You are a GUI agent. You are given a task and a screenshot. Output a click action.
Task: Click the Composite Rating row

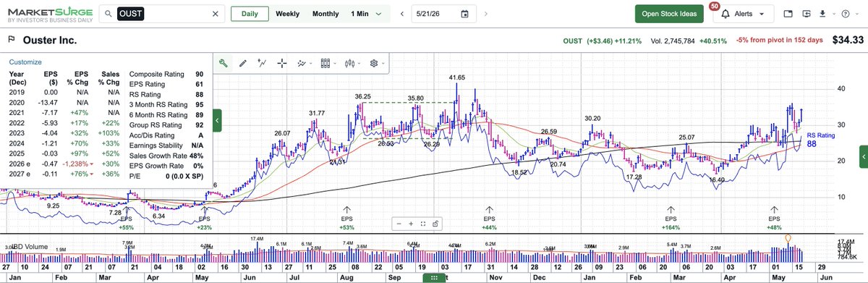pos(166,74)
